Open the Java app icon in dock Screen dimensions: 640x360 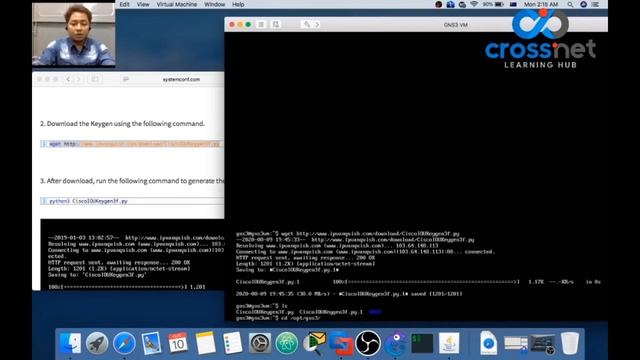coord(449,343)
